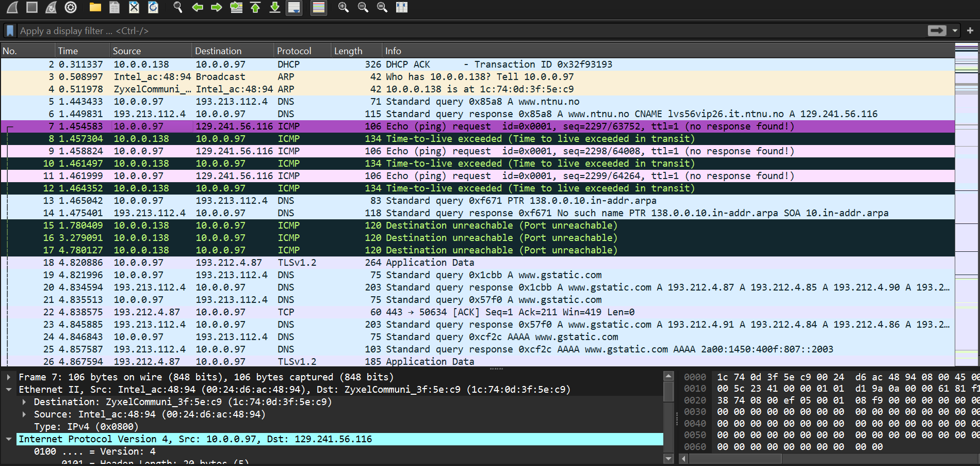This screenshot has width=980, height=466.
Task: Collapse the Internet Protocol Version 4 section
Action: click(x=8, y=439)
